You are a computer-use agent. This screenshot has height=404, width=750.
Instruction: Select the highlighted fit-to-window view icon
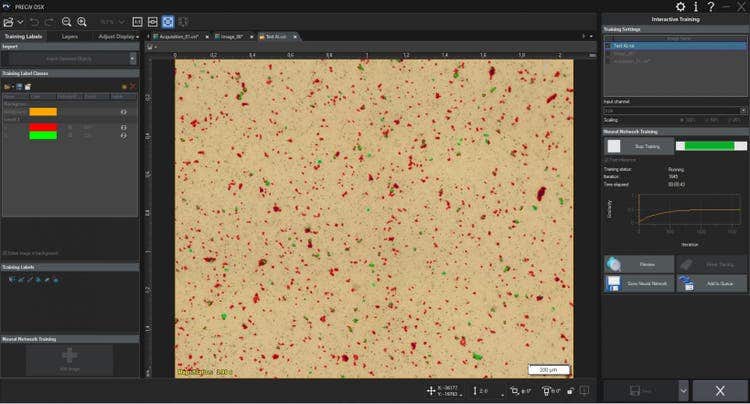click(x=168, y=21)
